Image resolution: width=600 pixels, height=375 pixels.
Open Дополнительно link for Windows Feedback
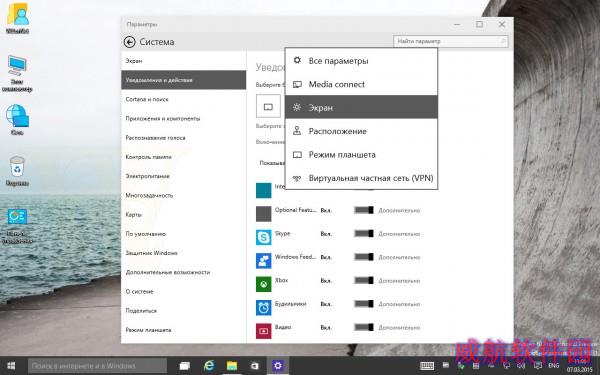[399, 258]
